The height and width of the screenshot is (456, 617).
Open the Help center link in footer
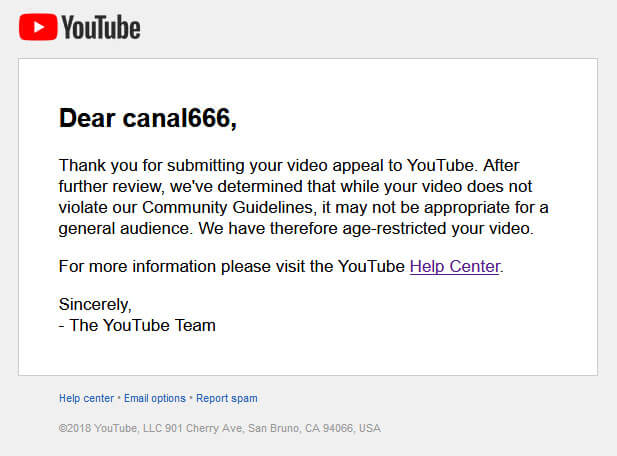coord(86,398)
